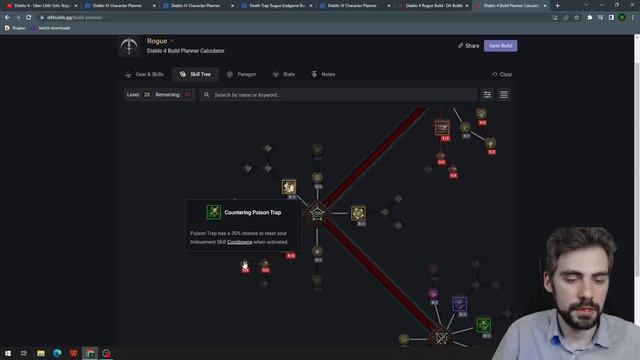The width and height of the screenshot is (640, 360).
Task: Switch to the Diablo 4 Rogue Build D4 Builds tab
Action: tap(433, 6)
